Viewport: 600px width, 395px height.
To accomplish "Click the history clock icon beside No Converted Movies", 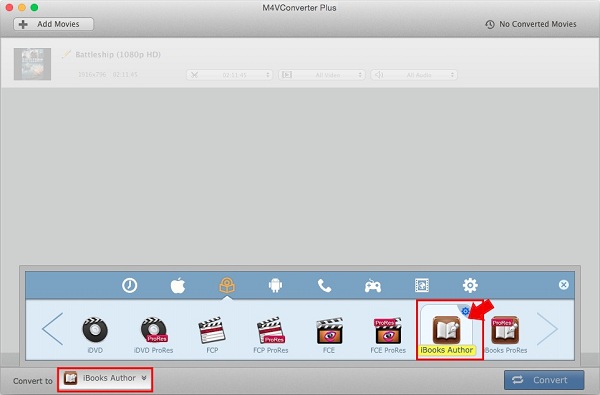I will point(490,24).
